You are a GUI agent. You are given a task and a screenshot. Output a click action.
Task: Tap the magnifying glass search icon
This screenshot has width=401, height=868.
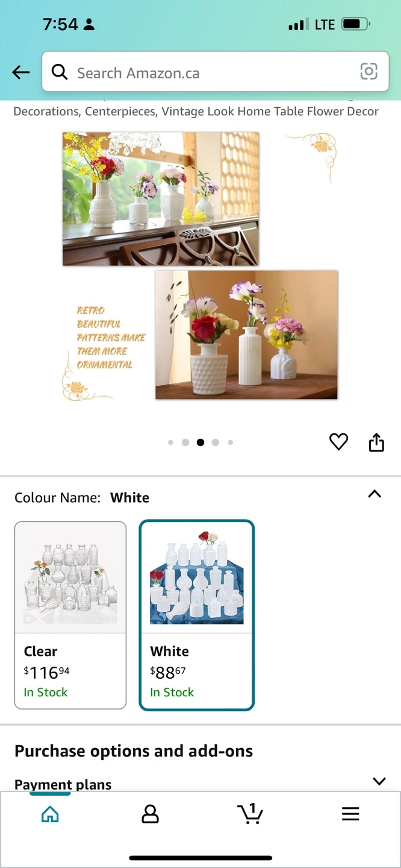(x=60, y=72)
